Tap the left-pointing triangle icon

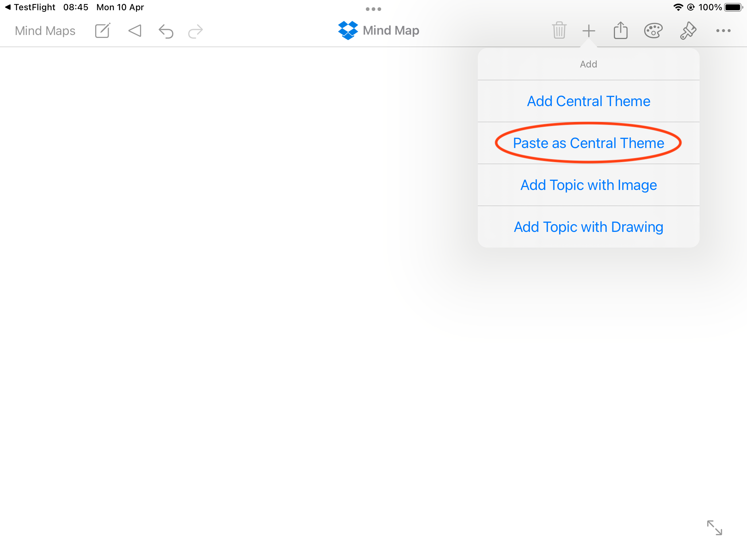click(135, 31)
